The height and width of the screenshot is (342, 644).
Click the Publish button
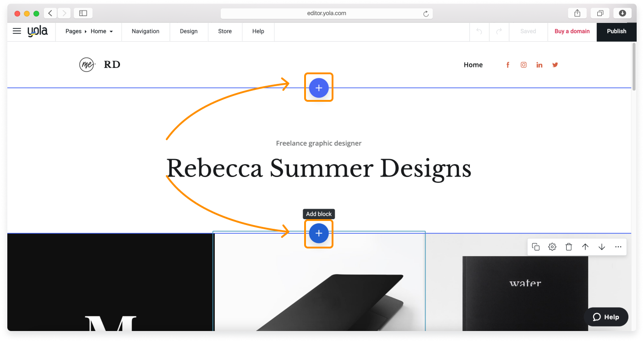pos(616,31)
